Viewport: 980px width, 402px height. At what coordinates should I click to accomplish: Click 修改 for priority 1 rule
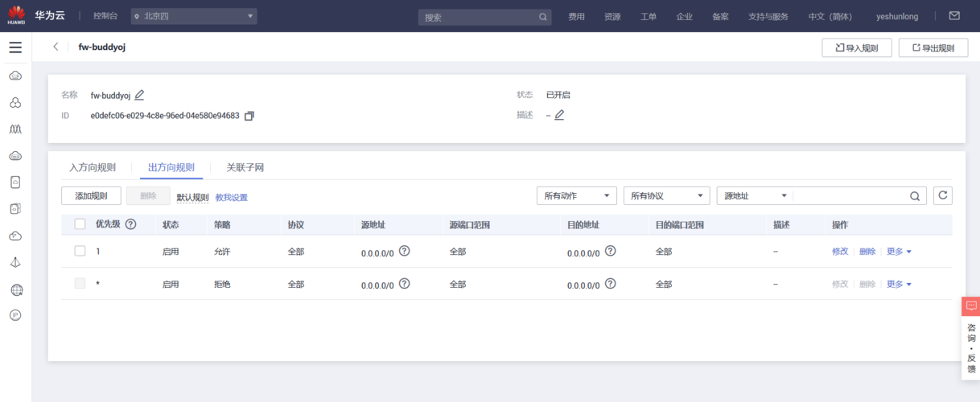(840, 252)
